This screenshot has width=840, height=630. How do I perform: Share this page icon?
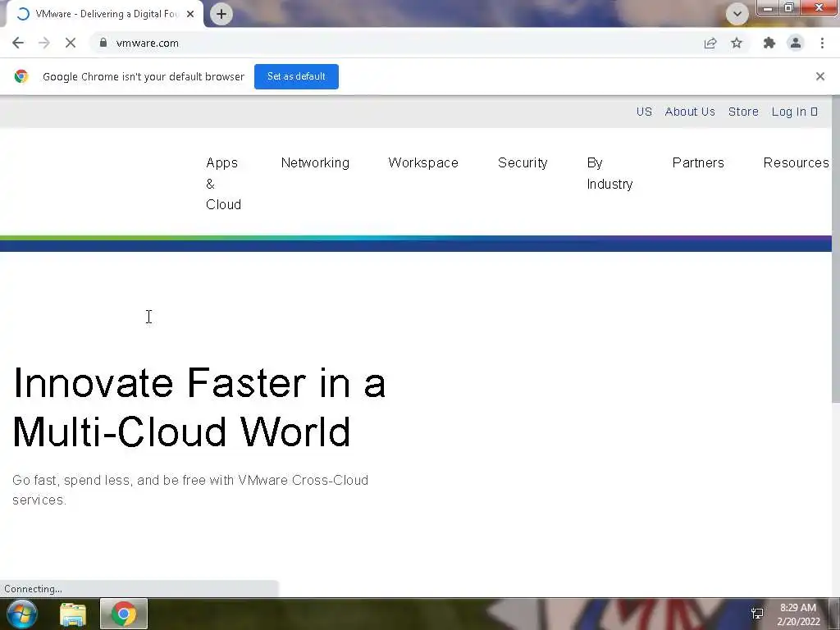[x=710, y=43]
